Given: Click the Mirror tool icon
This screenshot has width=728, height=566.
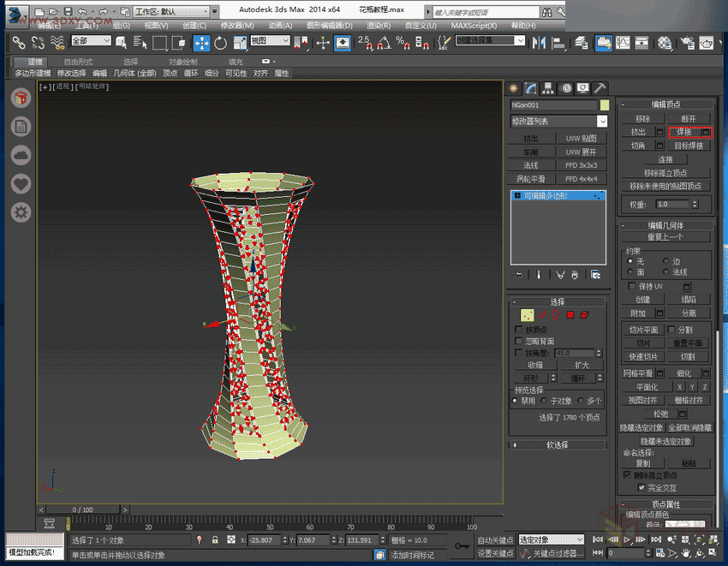Looking at the screenshot, I should point(540,43).
